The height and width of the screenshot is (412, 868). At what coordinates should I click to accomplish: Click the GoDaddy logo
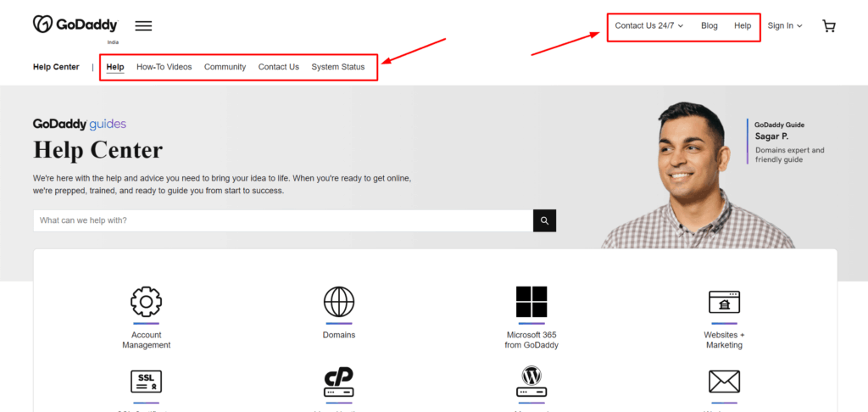point(75,25)
